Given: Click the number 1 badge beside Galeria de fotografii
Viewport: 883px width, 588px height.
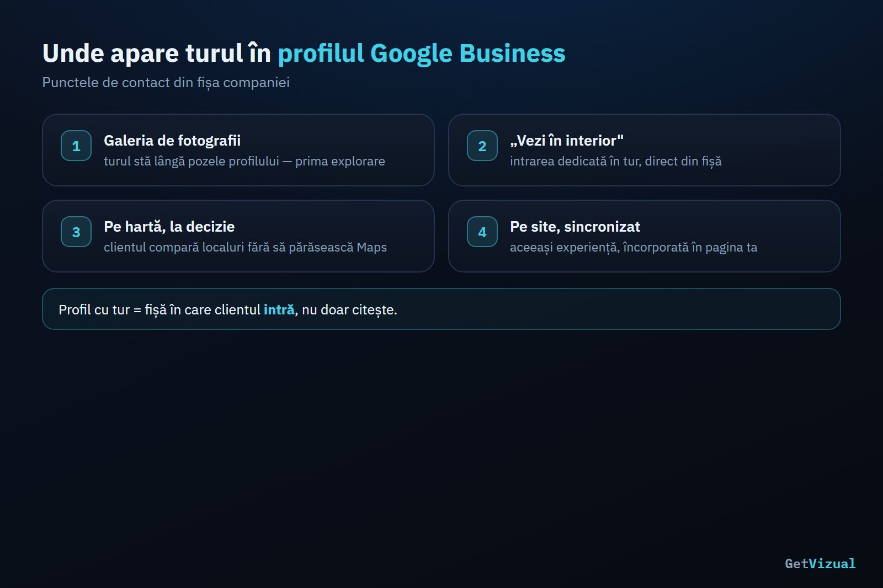Looking at the screenshot, I should (x=76, y=146).
